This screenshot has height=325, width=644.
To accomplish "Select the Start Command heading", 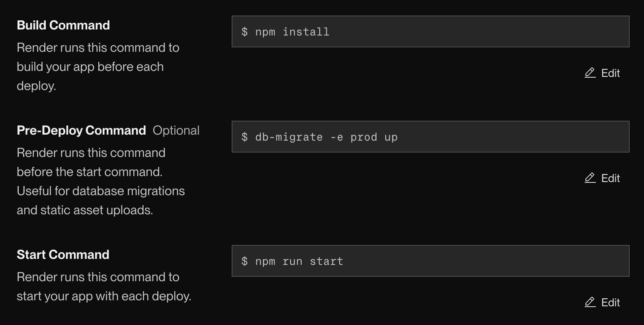I will (63, 255).
